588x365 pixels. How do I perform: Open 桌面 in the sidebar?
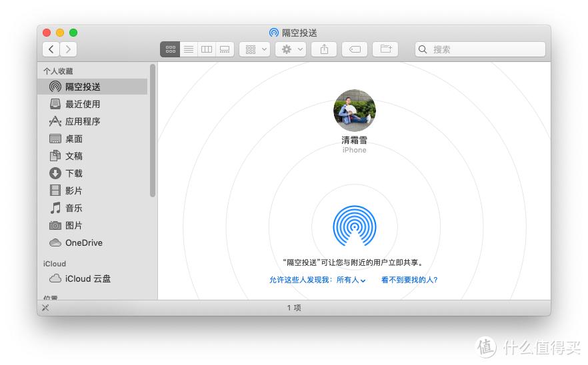(93, 139)
